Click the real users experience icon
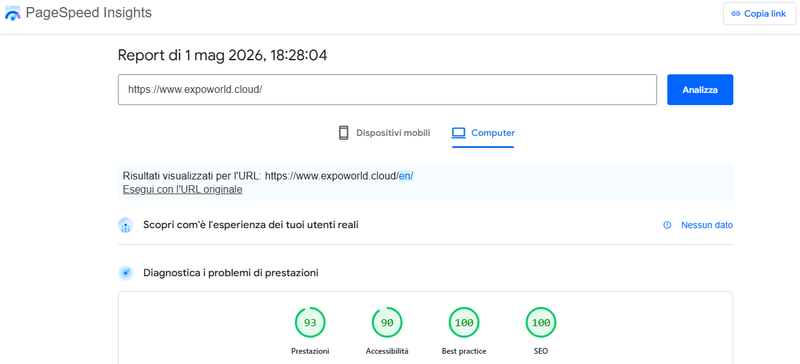 126,225
